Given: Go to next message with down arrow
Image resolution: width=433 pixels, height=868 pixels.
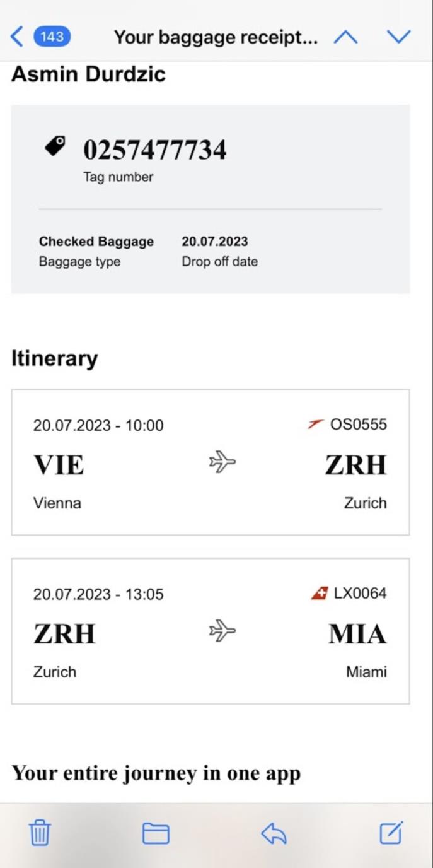Looking at the screenshot, I should coord(398,37).
